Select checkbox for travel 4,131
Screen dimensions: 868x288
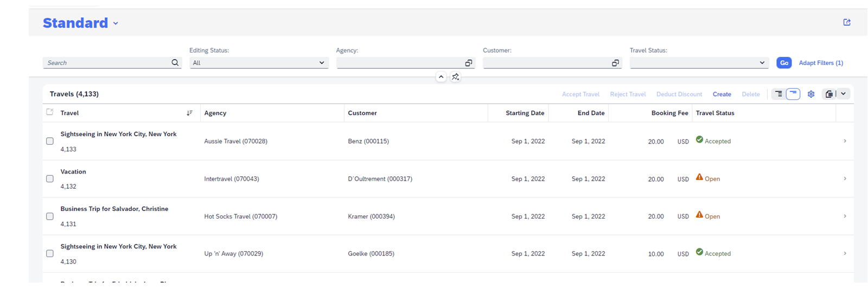pos(50,216)
